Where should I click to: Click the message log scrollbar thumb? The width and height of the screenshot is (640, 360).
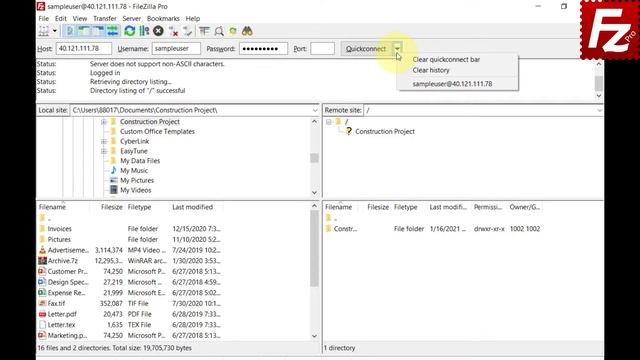(x=599, y=83)
